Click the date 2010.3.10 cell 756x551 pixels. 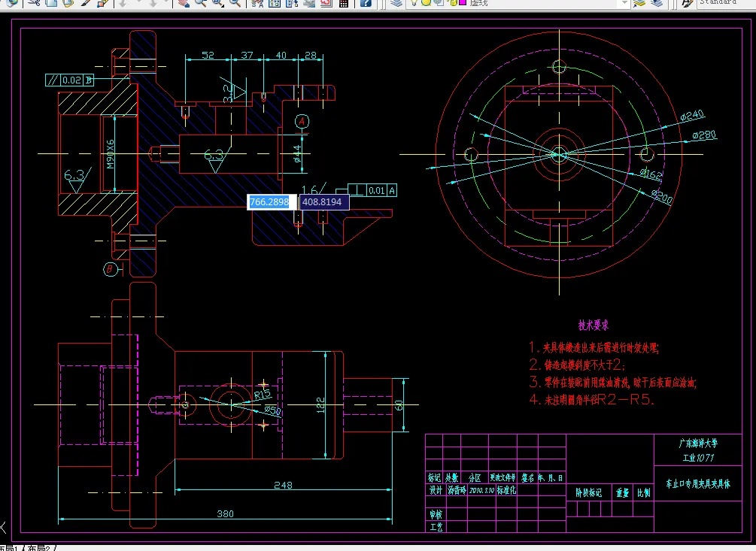[481, 490]
